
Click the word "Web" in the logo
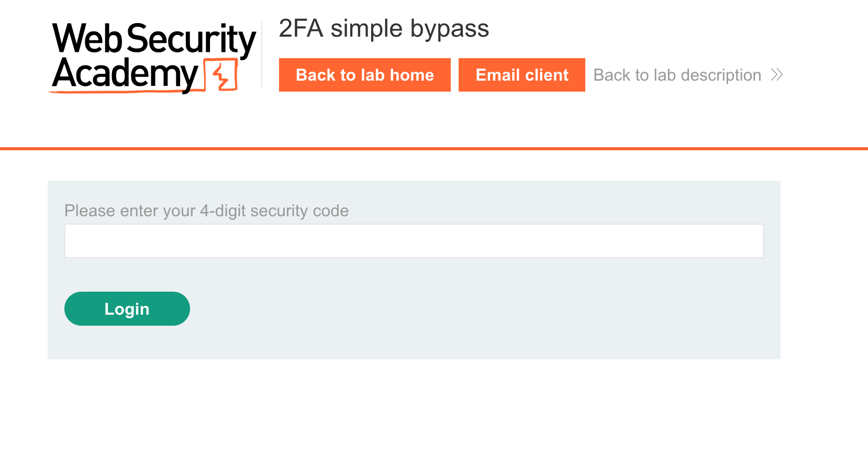tap(87, 39)
